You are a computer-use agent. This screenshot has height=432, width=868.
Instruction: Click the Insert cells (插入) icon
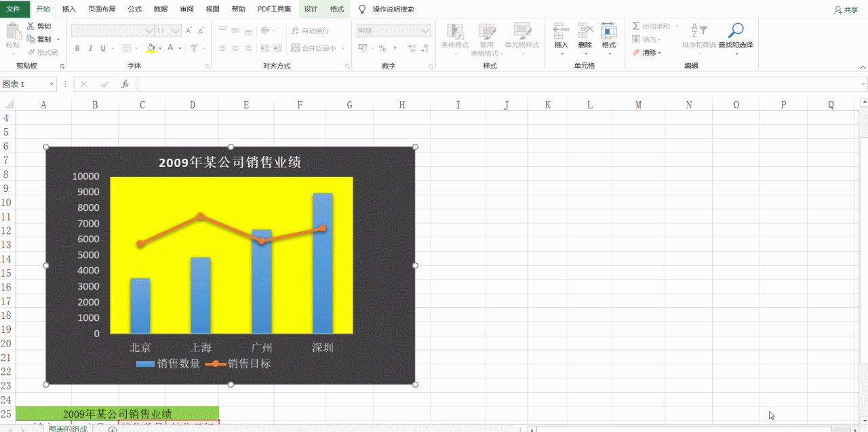[x=561, y=31]
